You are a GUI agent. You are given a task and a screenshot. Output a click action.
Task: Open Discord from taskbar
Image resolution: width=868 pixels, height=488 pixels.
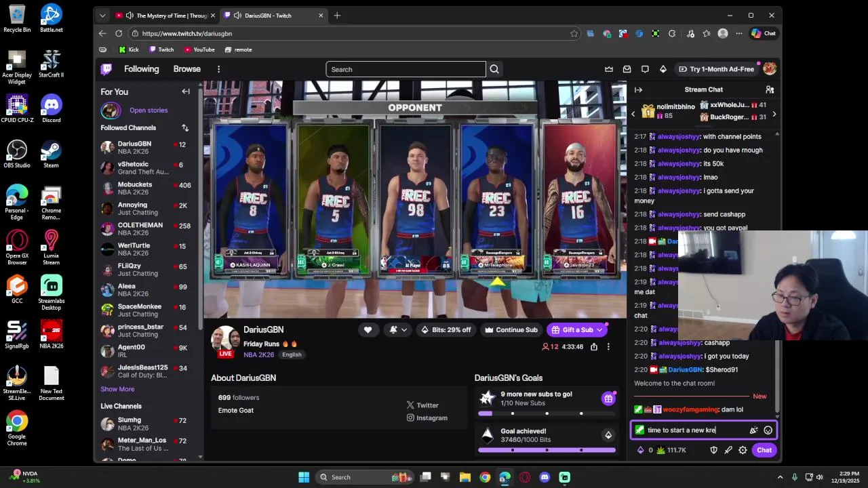pos(545,477)
